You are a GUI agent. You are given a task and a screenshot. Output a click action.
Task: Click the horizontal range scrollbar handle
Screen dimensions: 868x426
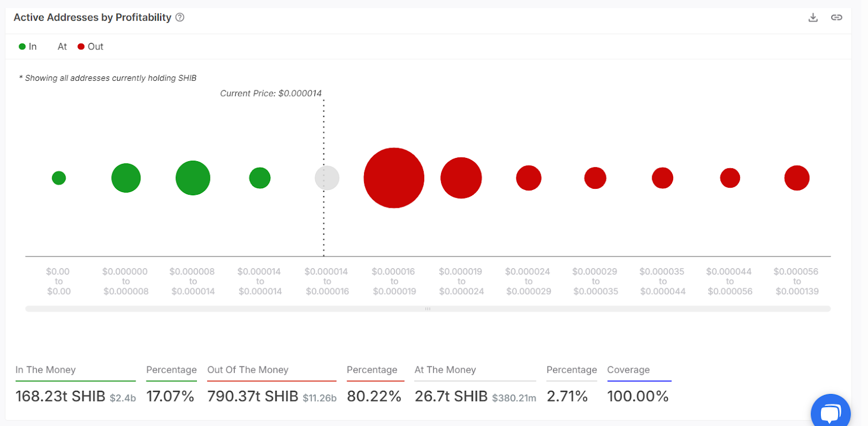click(x=427, y=309)
